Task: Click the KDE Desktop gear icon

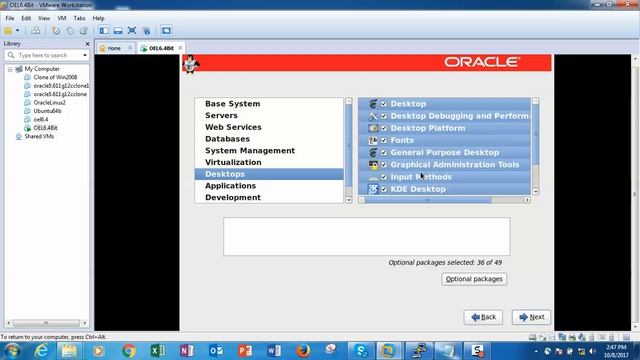Action: point(373,189)
